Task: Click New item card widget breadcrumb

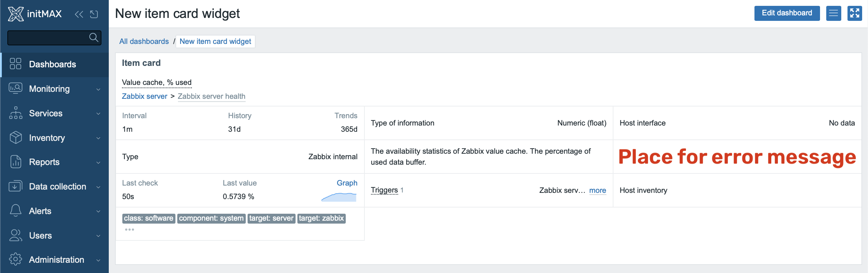Action: pos(215,41)
